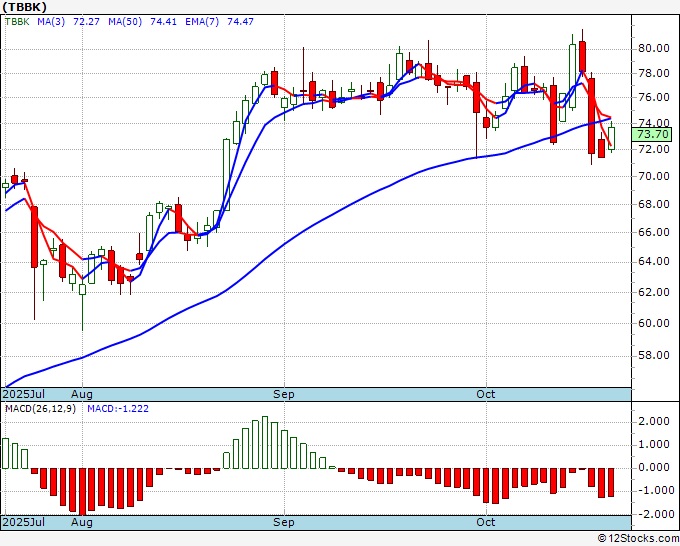The height and width of the screenshot is (546, 680).
Task: Click the 62.00 price axis label
Action: click(x=654, y=292)
